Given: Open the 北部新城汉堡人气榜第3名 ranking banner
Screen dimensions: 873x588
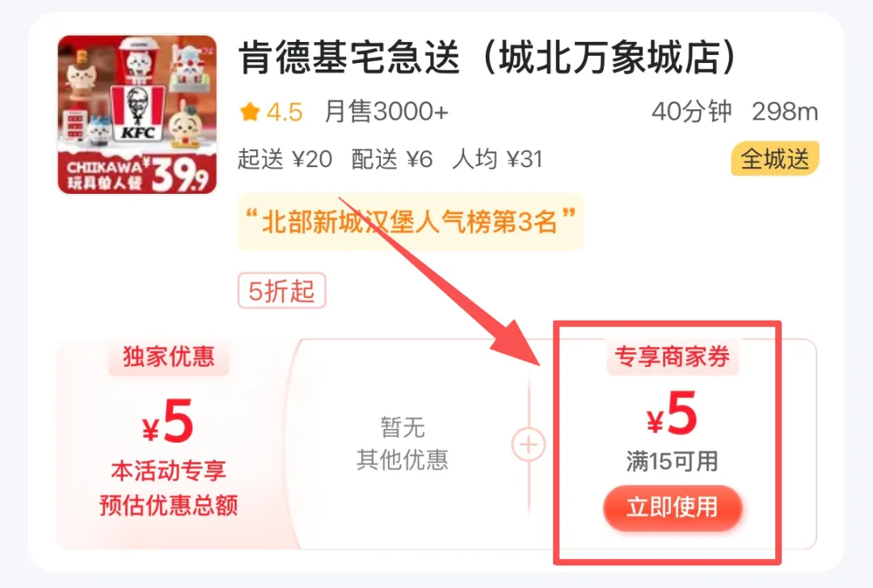Looking at the screenshot, I should 411,222.
